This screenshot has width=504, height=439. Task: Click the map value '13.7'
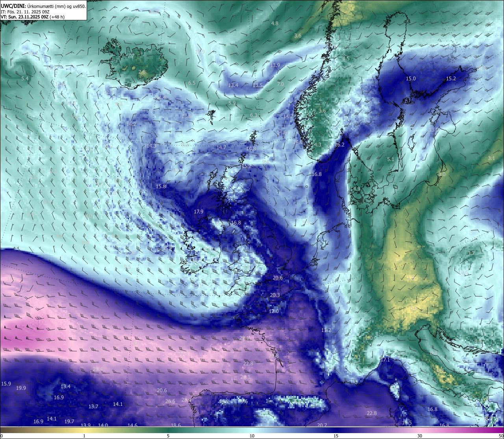click(93, 407)
